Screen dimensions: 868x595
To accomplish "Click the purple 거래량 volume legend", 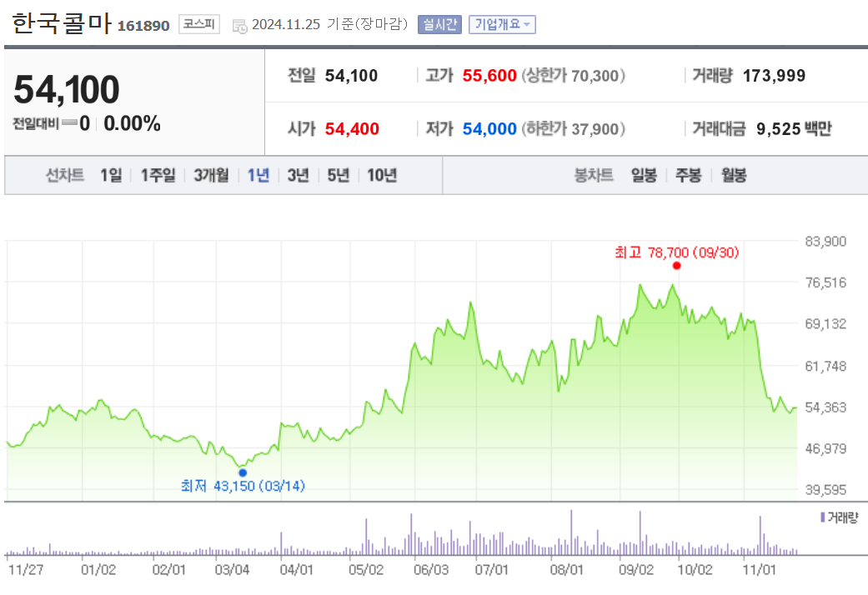I will coord(839,517).
